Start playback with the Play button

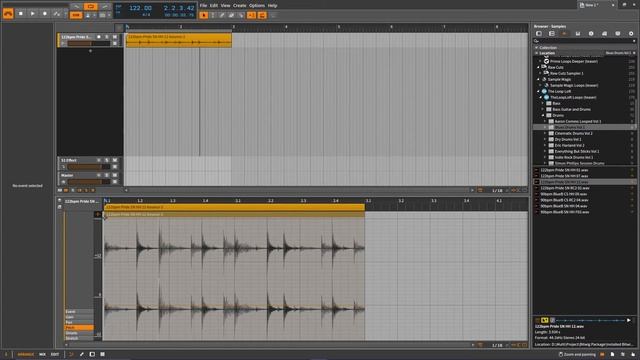33,13
